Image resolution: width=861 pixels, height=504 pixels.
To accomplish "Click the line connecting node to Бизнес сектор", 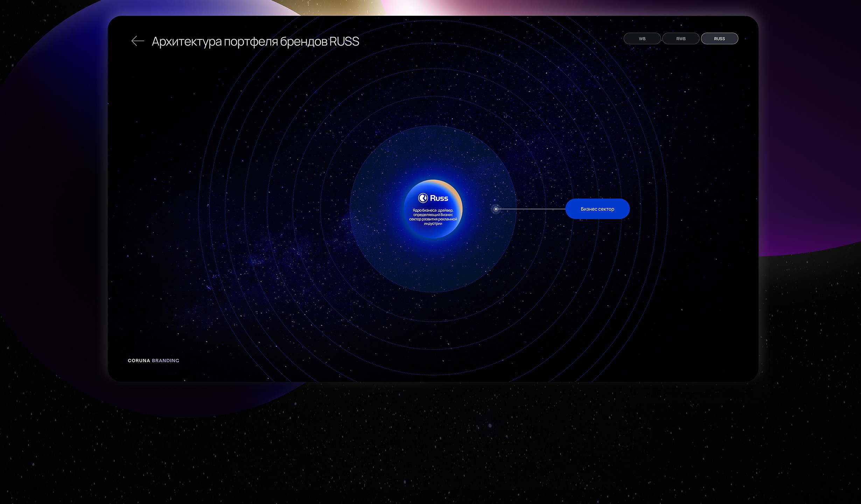I will tap(530, 209).
